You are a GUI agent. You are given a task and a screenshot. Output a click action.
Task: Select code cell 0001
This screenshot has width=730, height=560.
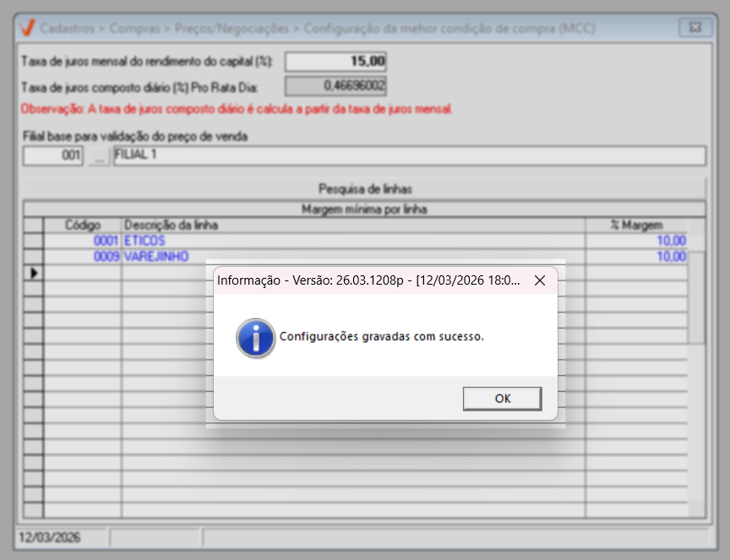click(x=83, y=241)
